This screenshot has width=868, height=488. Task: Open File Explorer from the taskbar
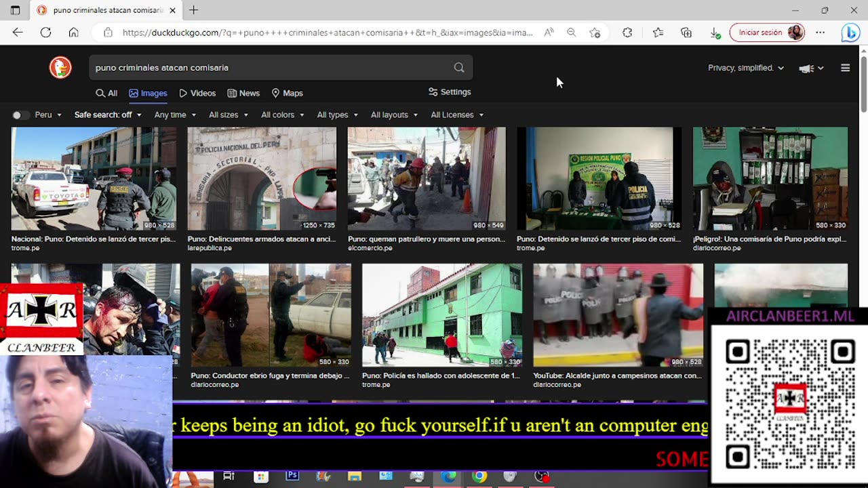click(355, 476)
